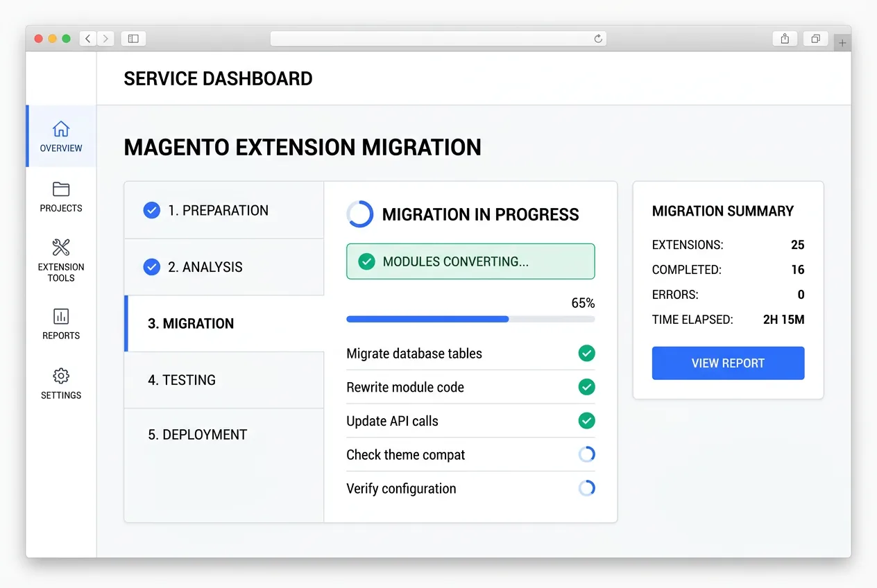Image resolution: width=877 pixels, height=588 pixels.
Task: Click the Modules Converting checkmark icon
Action: (366, 261)
